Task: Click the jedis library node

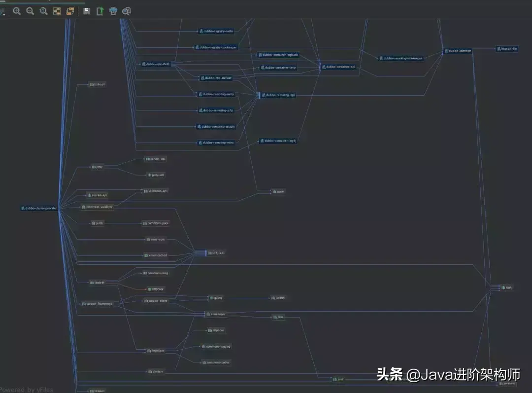Action: coord(97,223)
